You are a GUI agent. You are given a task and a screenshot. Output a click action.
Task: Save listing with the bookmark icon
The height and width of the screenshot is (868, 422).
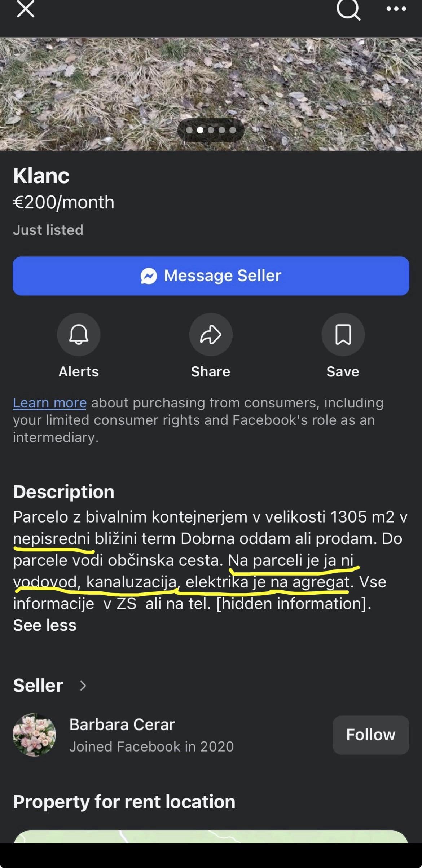coord(343,334)
